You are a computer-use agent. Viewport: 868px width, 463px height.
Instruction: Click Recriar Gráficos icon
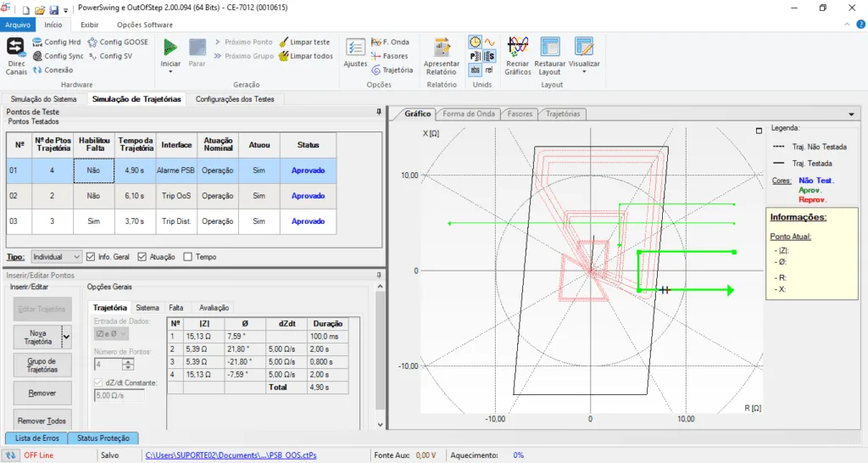(517, 47)
